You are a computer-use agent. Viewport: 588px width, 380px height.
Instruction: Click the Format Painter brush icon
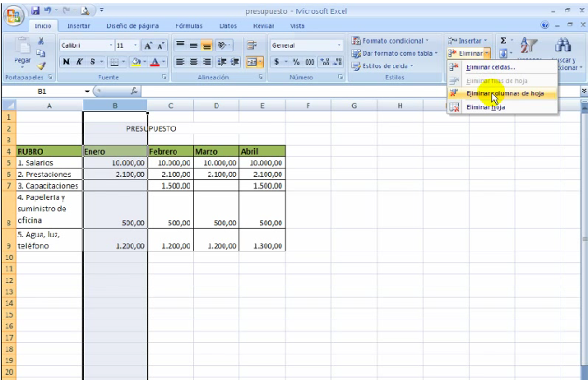(x=40, y=65)
